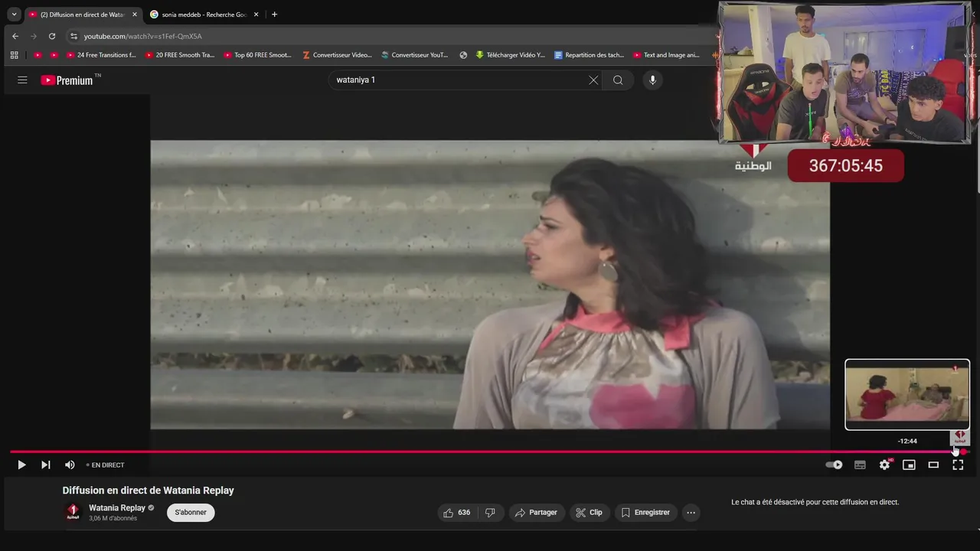Image resolution: width=980 pixels, height=551 pixels.
Task: Open 24 Free Transitions bookmark
Action: (100, 55)
